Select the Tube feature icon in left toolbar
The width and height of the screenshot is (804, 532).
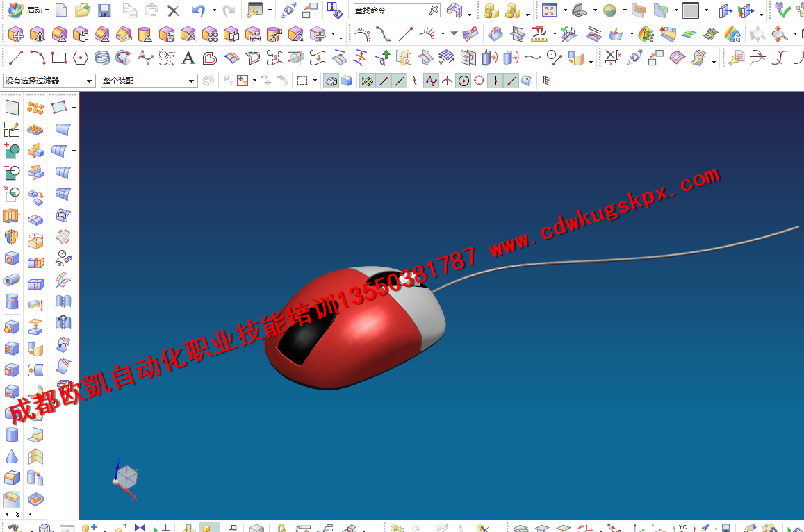click(11, 280)
